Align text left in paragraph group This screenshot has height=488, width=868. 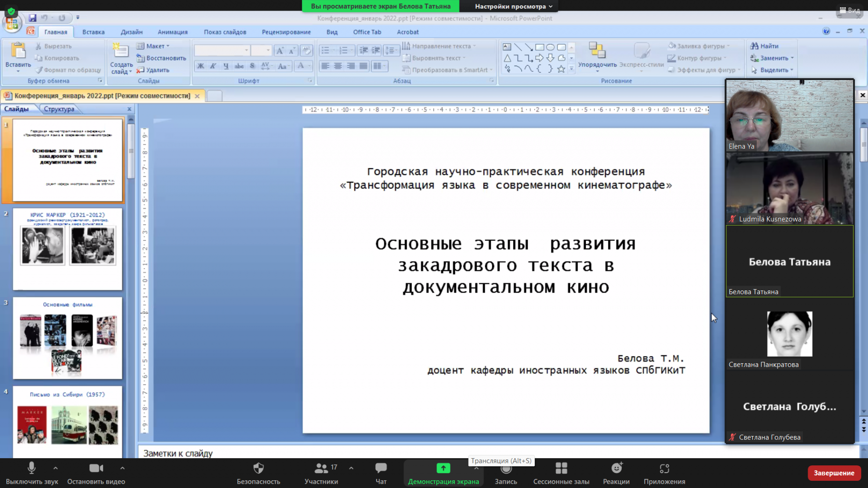click(x=325, y=66)
